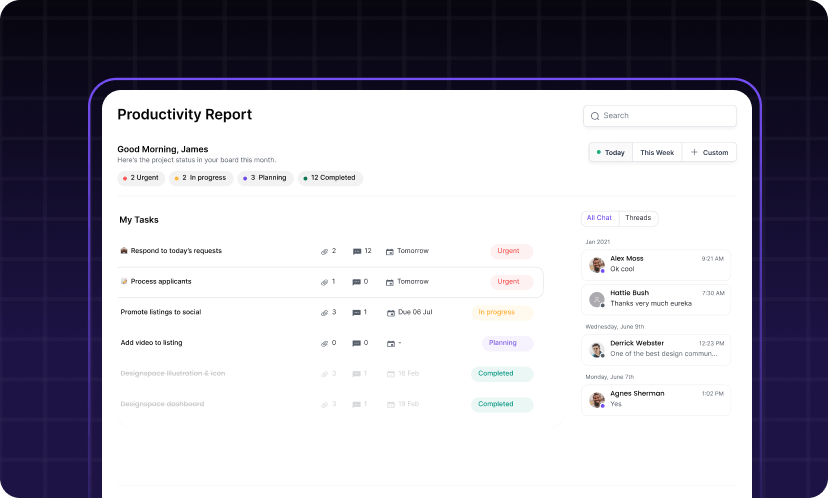Image resolution: width=828 pixels, height=498 pixels.
Task: Select the All Chat tab
Action: coord(599,218)
